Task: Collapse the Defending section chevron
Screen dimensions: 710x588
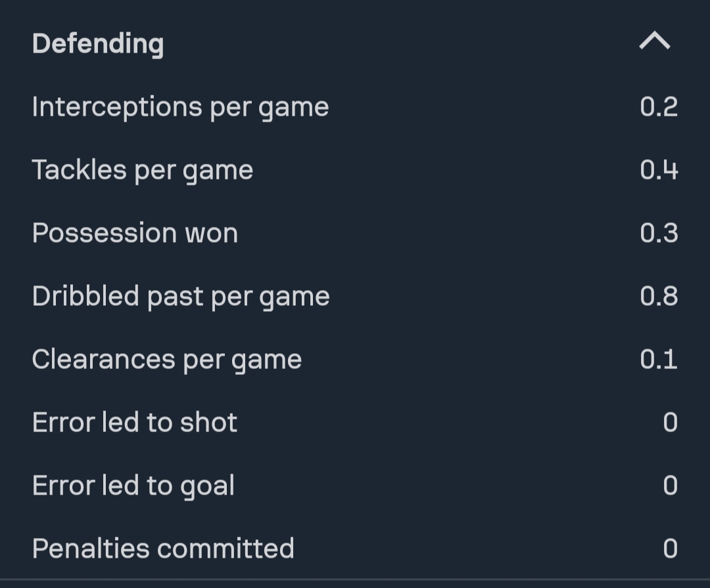Action: (655, 43)
